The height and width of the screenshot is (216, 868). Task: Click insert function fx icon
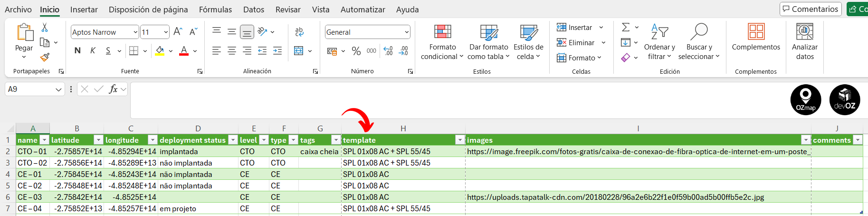[x=113, y=89]
